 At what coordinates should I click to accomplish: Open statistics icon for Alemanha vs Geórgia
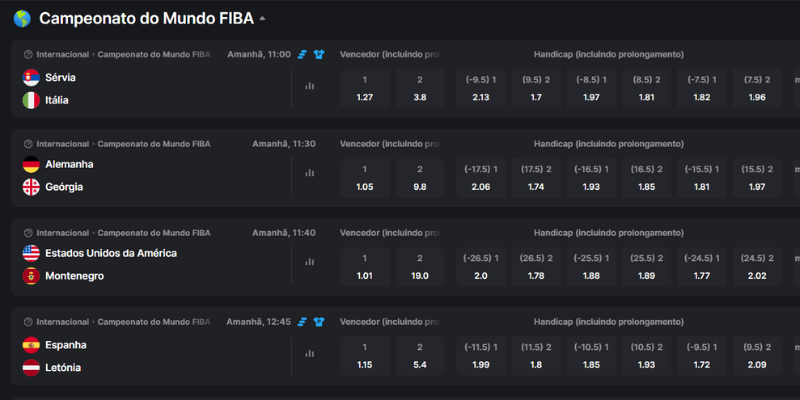pyautogui.click(x=309, y=174)
